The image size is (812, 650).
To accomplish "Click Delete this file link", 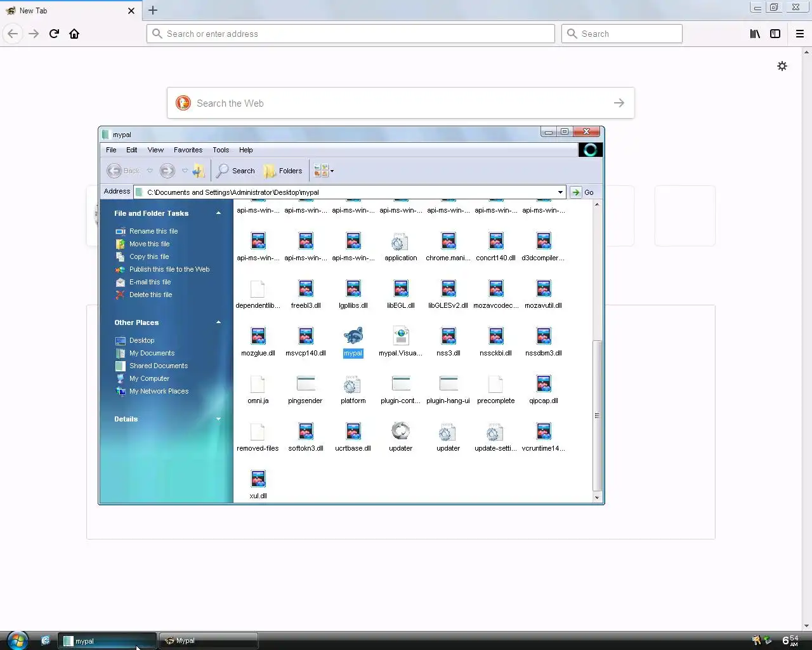I will click(x=151, y=295).
